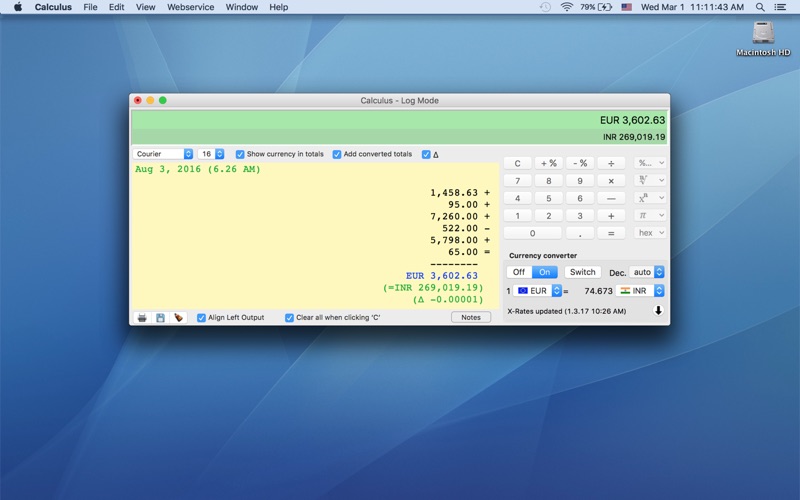Click the + % key

point(548,163)
